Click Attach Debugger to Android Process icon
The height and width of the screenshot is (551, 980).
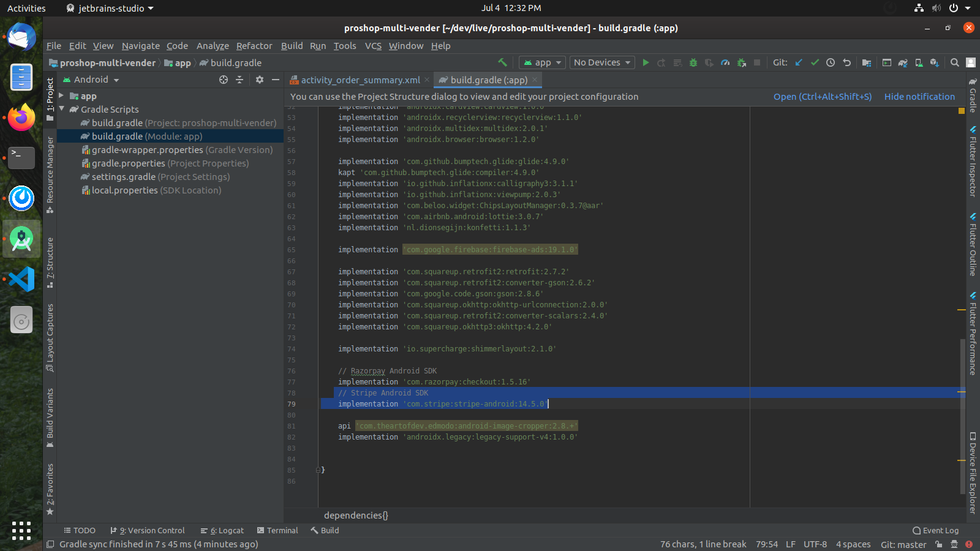pyautogui.click(x=741, y=62)
